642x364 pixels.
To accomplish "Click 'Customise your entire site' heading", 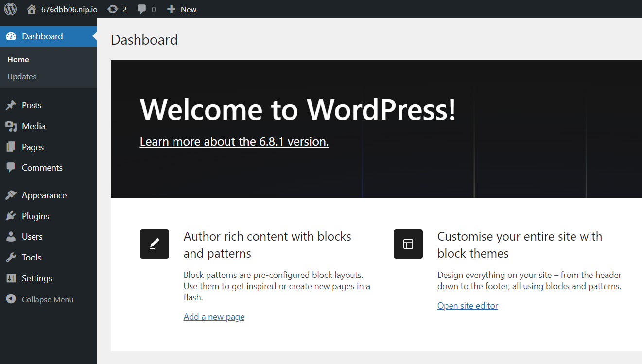I will [520, 245].
